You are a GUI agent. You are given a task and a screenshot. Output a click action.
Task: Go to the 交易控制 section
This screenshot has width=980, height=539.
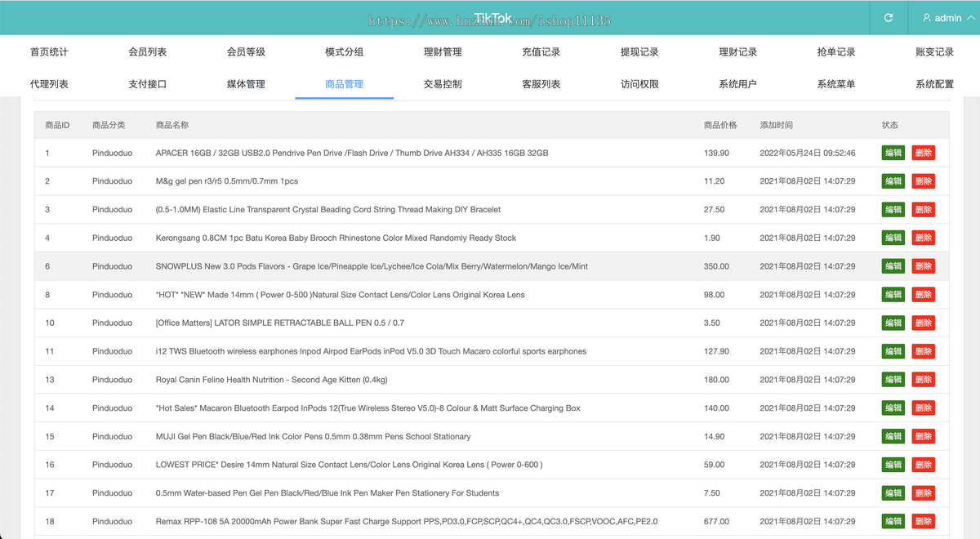click(442, 83)
